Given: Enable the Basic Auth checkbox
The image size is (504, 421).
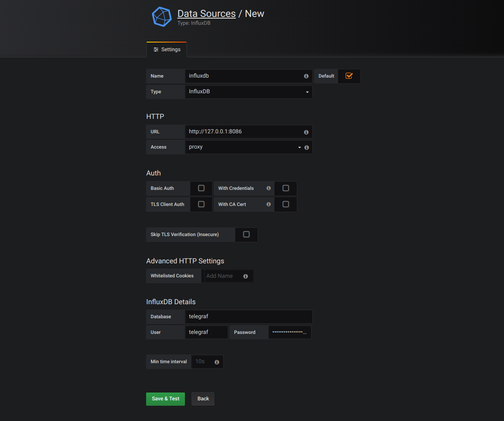Looking at the screenshot, I should coord(201,188).
